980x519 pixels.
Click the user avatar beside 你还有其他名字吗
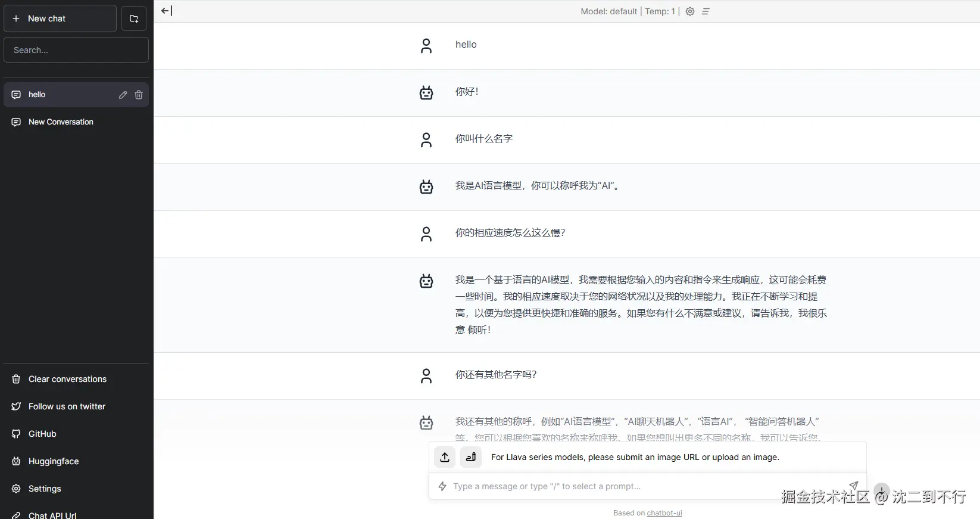[426, 376]
